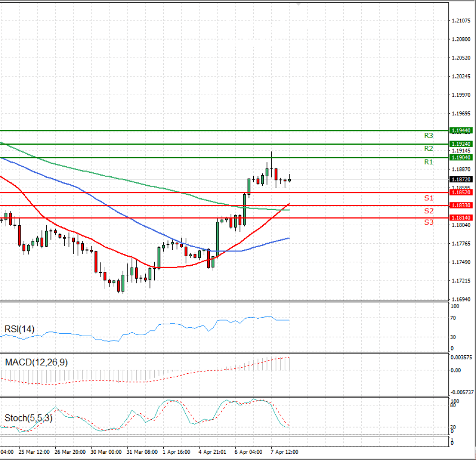The width and height of the screenshot is (476, 460).
Task: Click the 30 Mar 00:00 time label
Action: 106,452
